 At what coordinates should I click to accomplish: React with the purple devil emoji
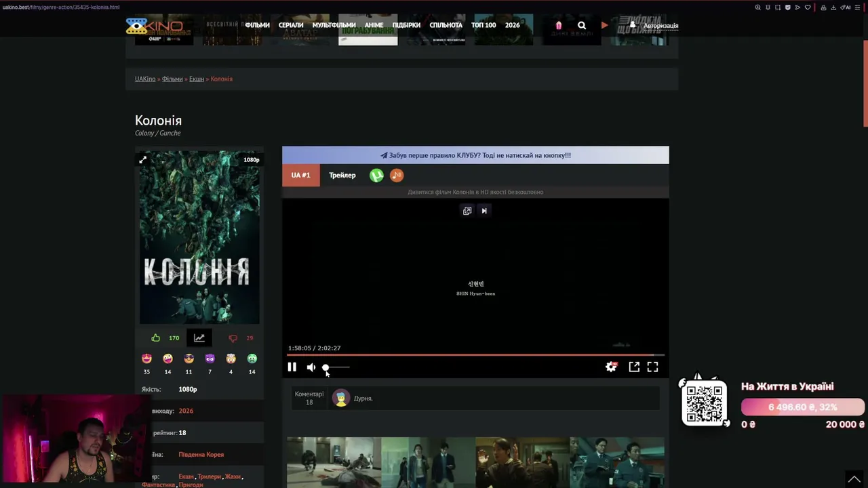[210, 359]
